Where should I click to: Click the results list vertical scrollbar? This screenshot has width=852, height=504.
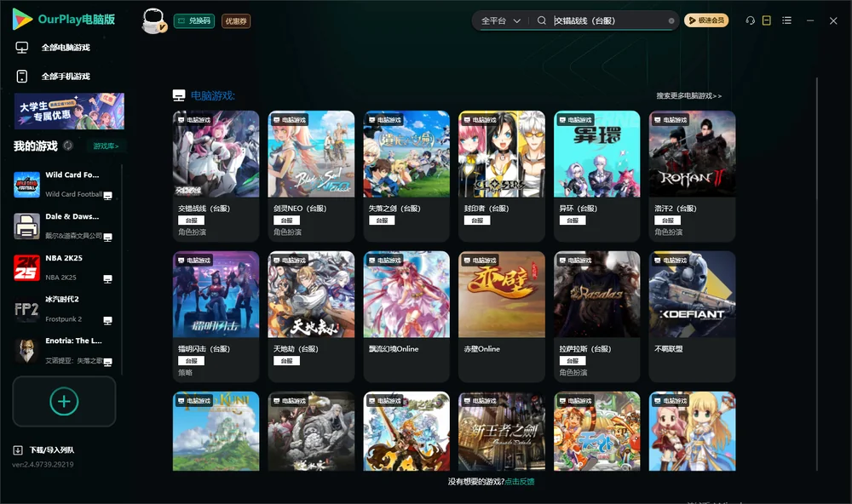pos(817,274)
